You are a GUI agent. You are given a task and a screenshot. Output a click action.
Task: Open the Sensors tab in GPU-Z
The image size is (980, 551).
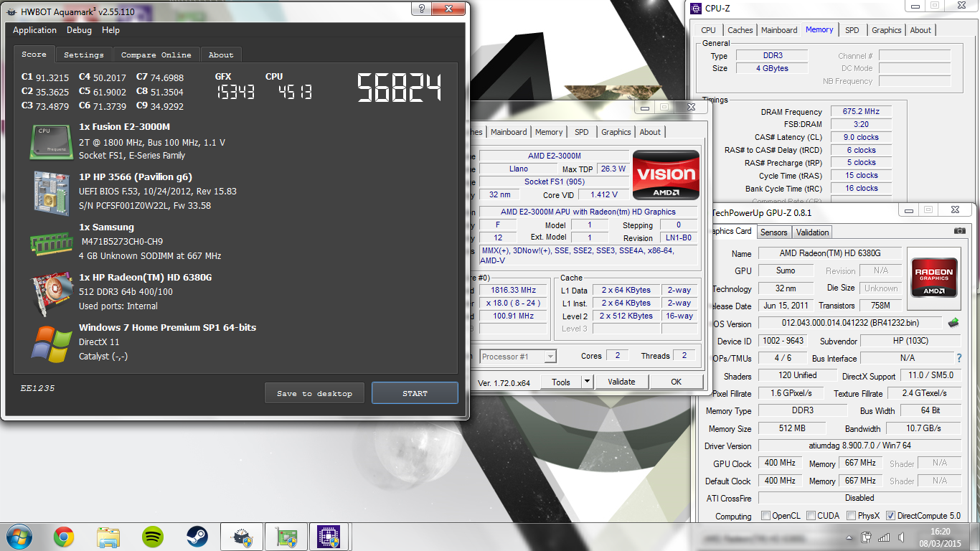774,232
